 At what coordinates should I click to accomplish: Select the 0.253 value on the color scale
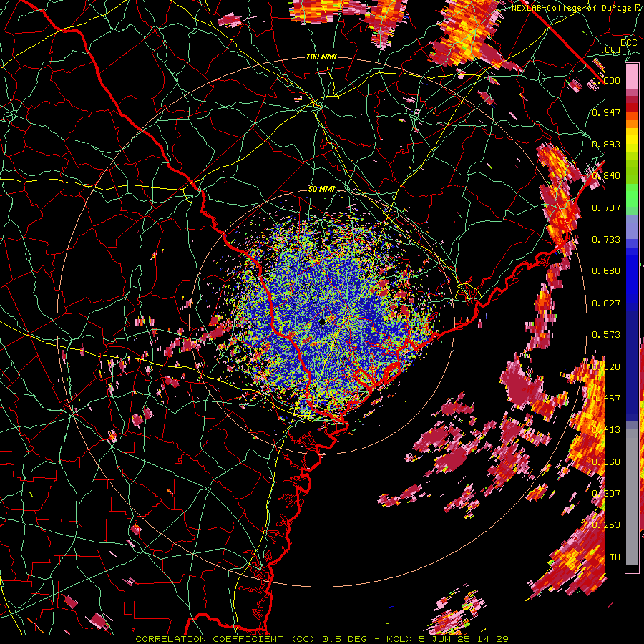606,525
